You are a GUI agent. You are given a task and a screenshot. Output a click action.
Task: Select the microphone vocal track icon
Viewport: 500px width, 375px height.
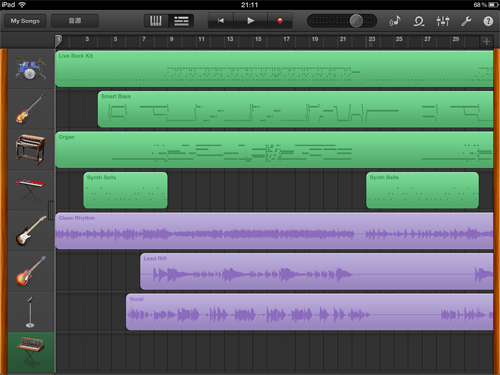[x=30, y=312]
